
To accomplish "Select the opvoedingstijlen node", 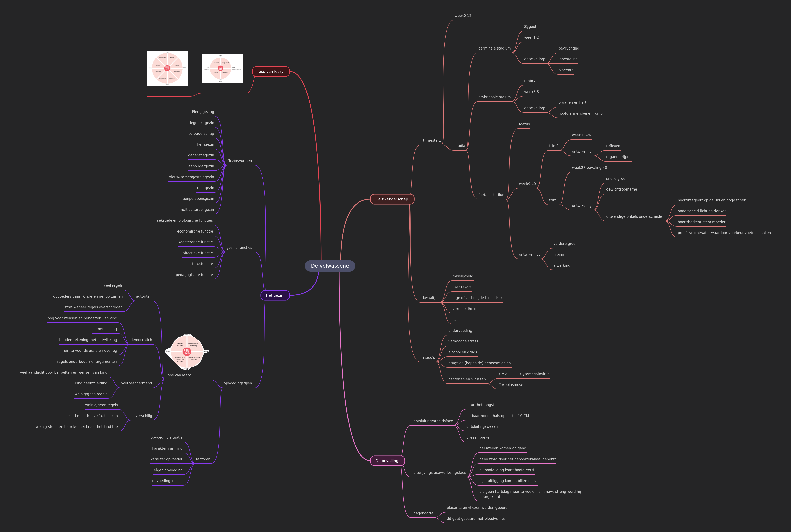I will click(x=238, y=383).
